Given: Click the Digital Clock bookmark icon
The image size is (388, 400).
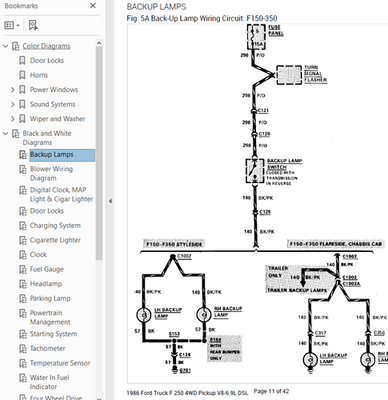Looking at the screenshot, I should [x=23, y=190].
